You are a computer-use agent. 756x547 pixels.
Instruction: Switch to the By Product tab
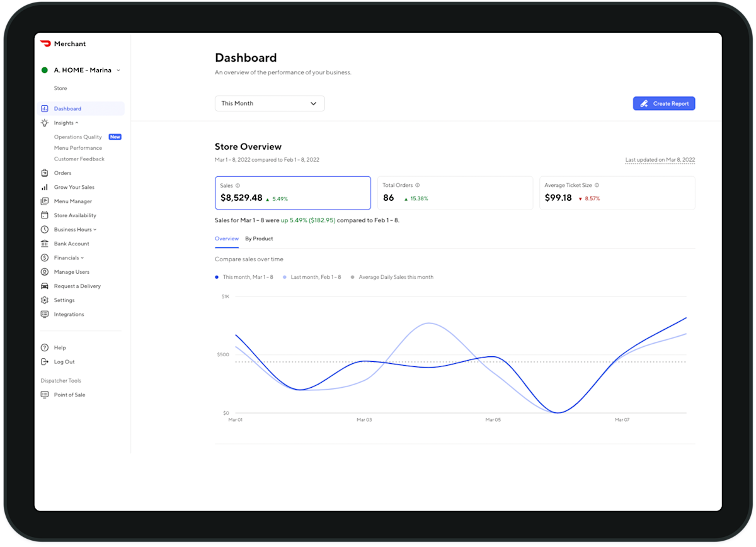pyautogui.click(x=259, y=239)
